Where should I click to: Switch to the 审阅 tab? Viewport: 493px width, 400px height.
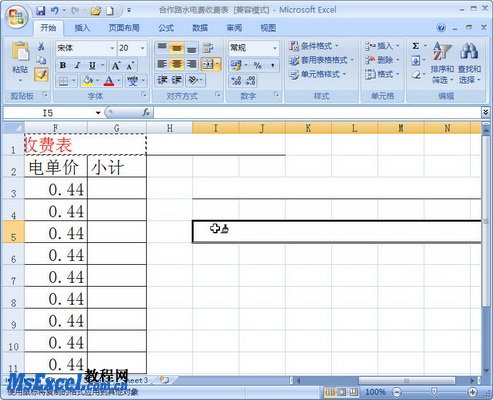[234, 28]
